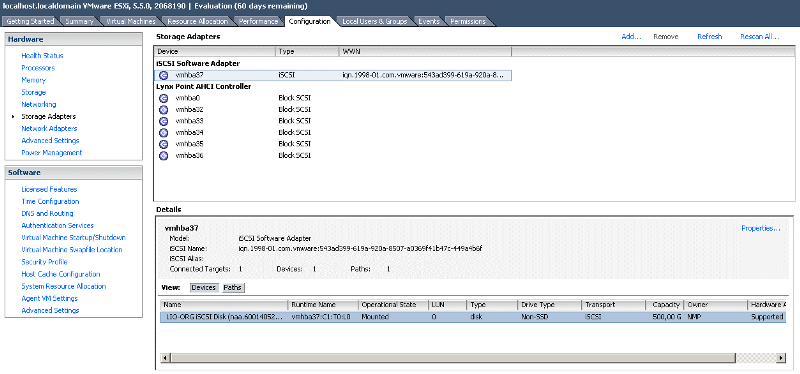Refresh the storage adapters list
Image resolution: width=800 pixels, height=374 pixels.
pyautogui.click(x=710, y=37)
